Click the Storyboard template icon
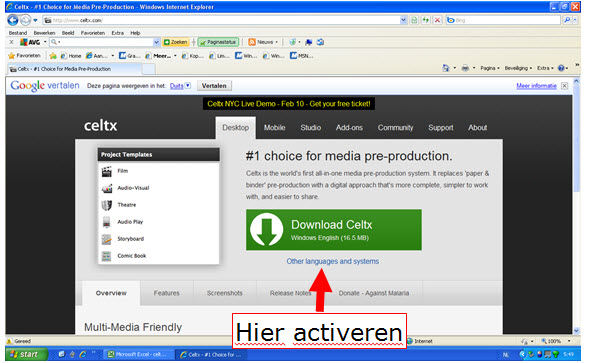The image size is (590, 363). 107,239
